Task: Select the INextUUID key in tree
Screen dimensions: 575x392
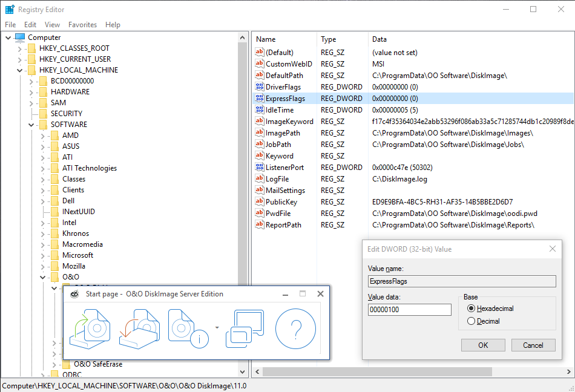Action: click(79, 211)
